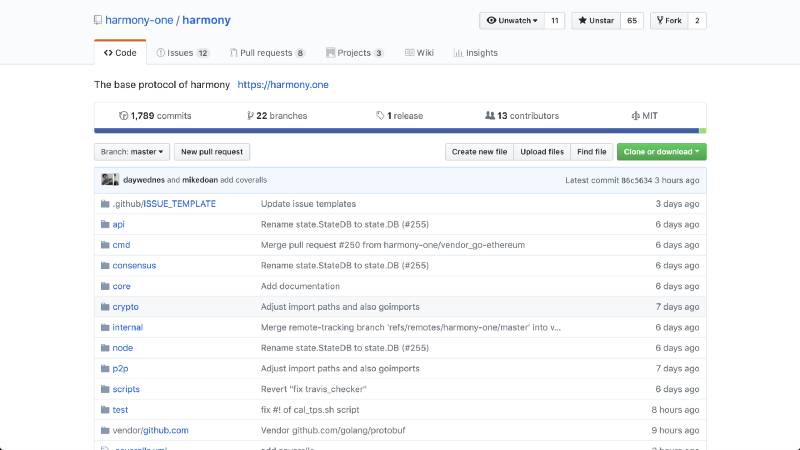Go to the Insights tab

point(475,53)
